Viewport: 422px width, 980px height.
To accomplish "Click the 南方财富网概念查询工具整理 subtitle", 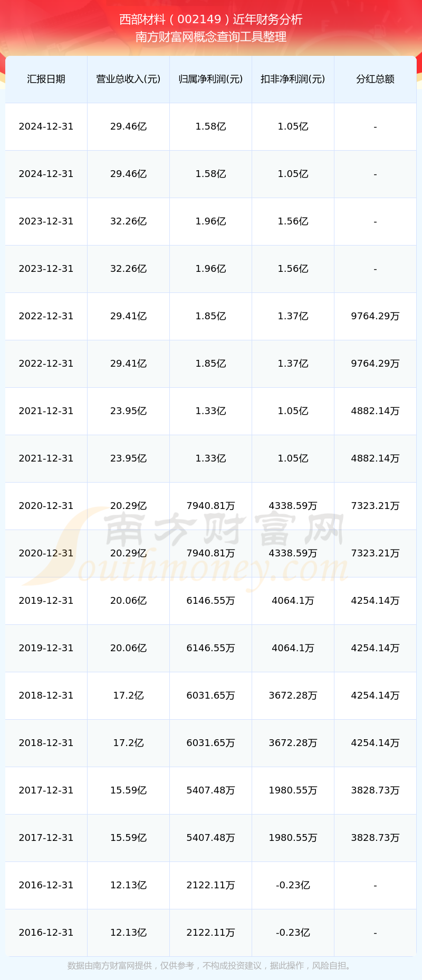I will pyautogui.click(x=211, y=37).
